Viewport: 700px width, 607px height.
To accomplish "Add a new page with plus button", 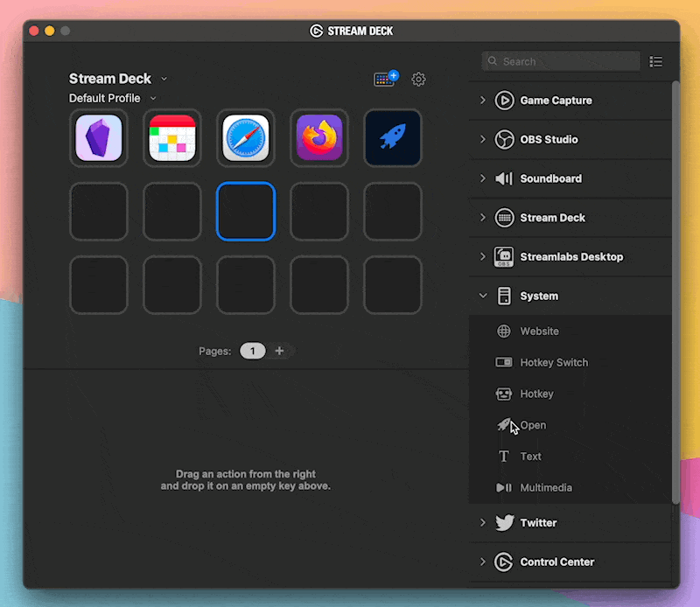I will 279,351.
